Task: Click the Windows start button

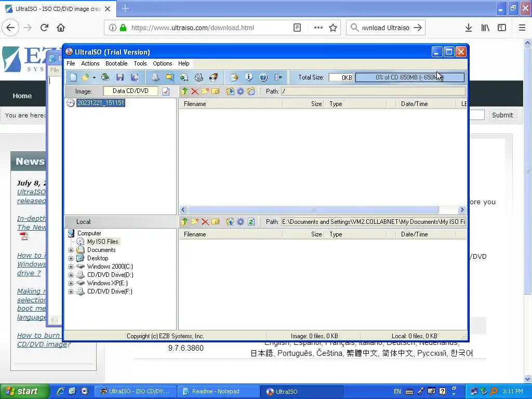Action: (24, 392)
